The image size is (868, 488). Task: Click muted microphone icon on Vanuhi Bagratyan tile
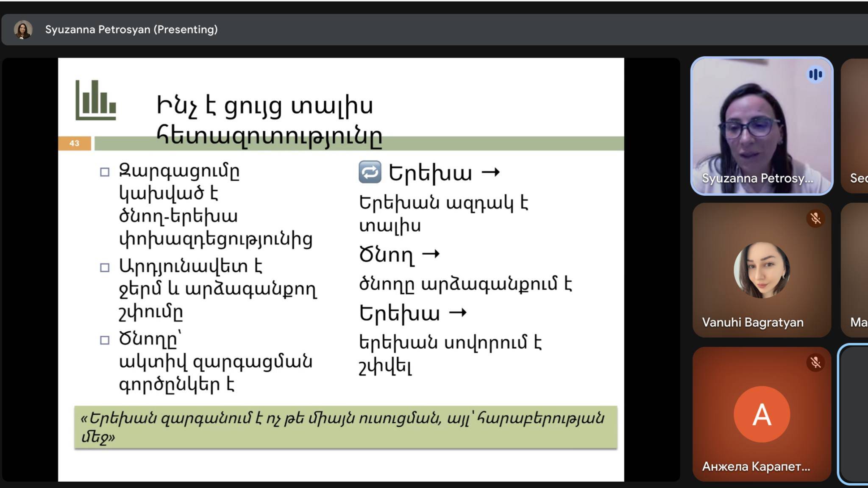point(815,219)
